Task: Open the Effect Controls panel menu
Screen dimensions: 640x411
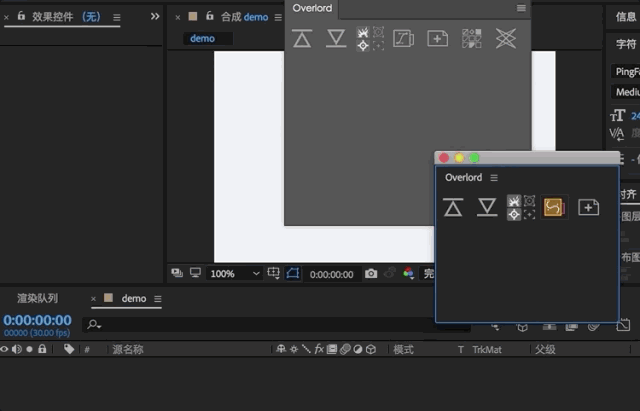Action: [x=117, y=18]
